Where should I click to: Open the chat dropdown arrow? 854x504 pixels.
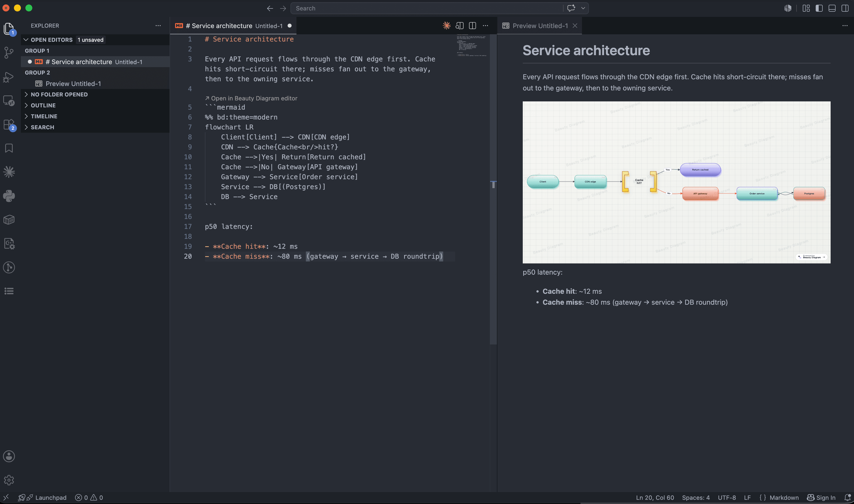(x=583, y=8)
